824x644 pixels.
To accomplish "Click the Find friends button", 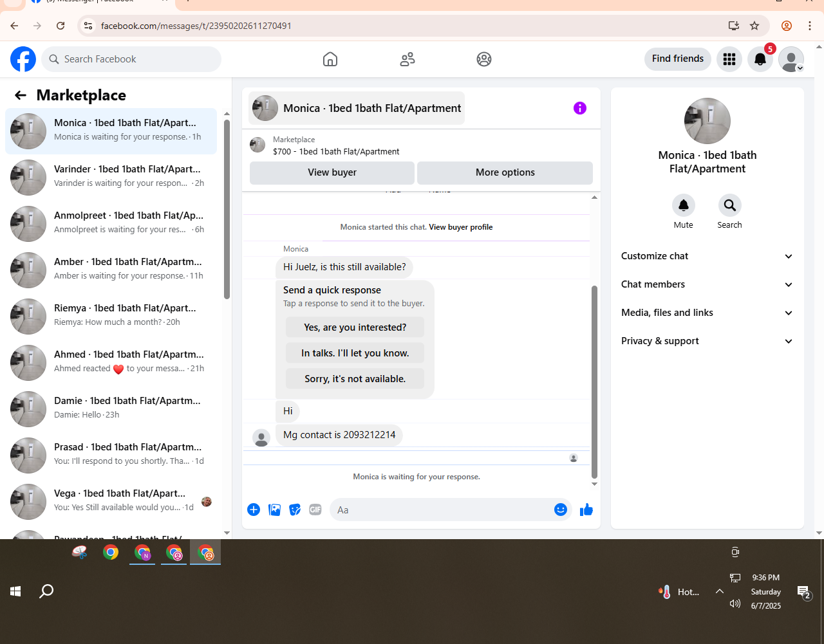I will [x=678, y=59].
